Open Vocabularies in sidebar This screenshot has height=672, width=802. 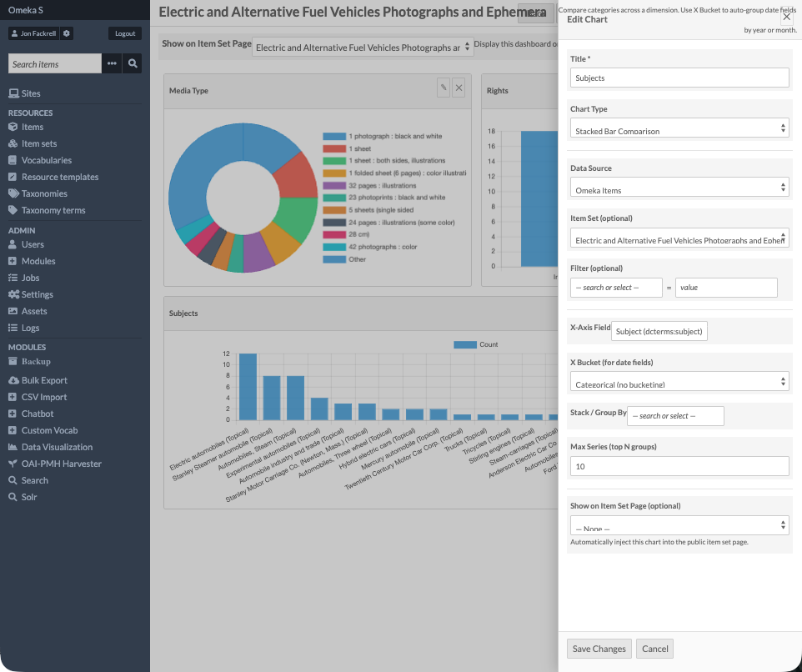click(x=47, y=160)
